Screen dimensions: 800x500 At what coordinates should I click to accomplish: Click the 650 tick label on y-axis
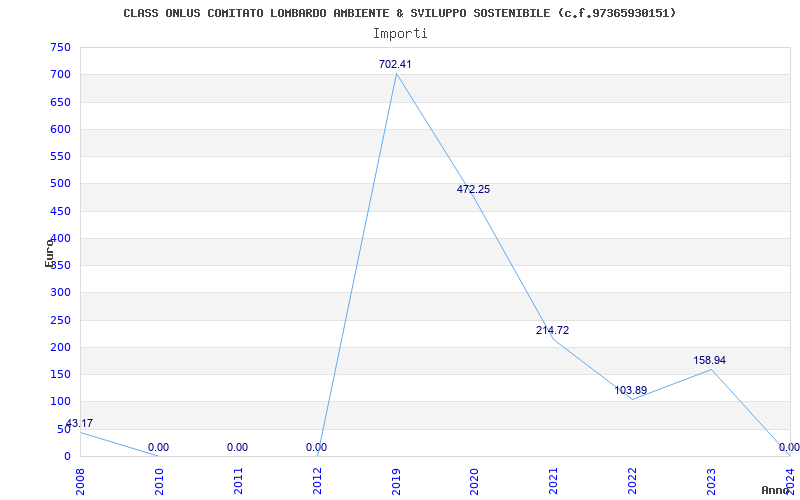point(60,102)
